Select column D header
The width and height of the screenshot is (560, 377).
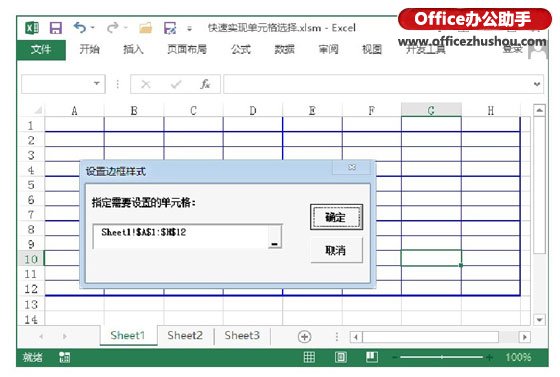point(253,110)
